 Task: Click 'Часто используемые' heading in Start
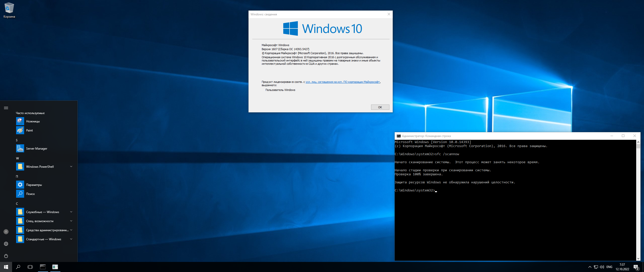(x=30, y=113)
